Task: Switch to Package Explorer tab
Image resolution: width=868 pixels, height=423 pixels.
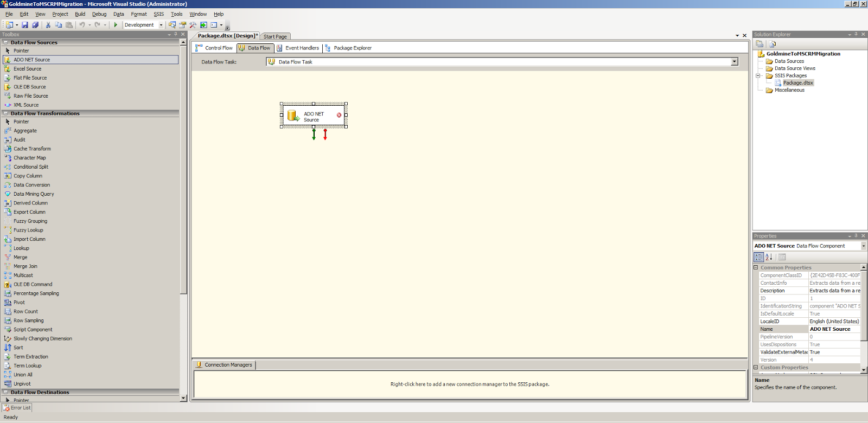Action: click(x=348, y=48)
